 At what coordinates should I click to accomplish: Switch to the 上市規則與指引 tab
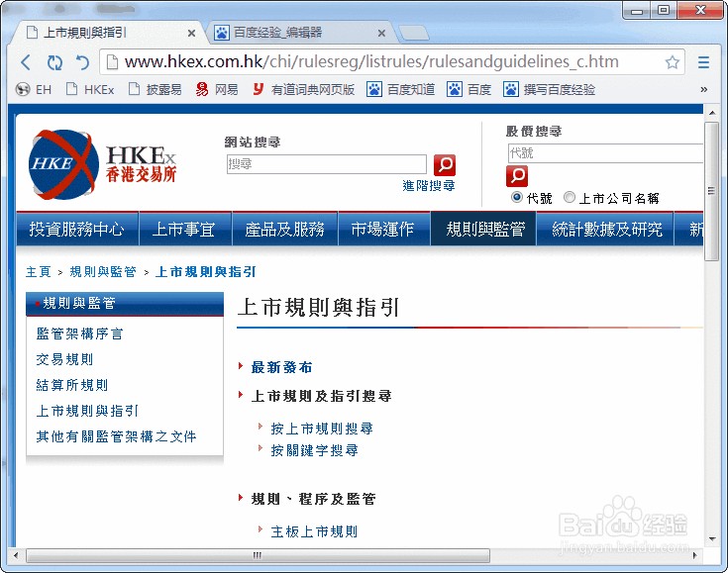click(109, 33)
